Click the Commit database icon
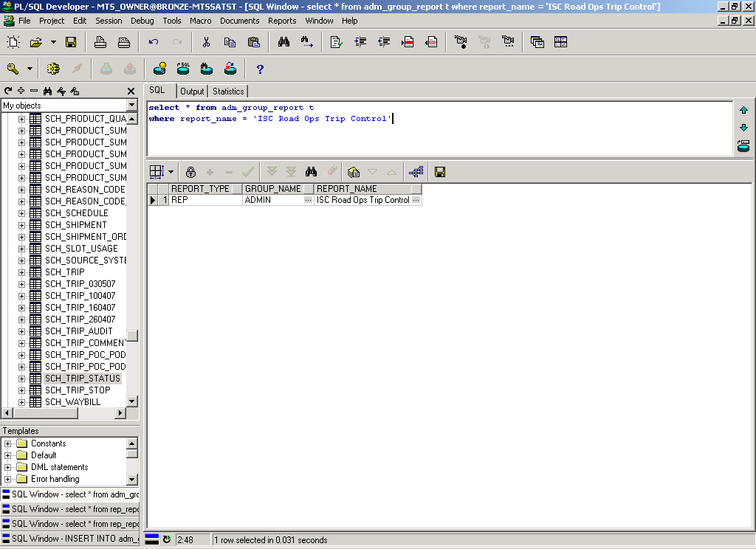 (x=106, y=69)
